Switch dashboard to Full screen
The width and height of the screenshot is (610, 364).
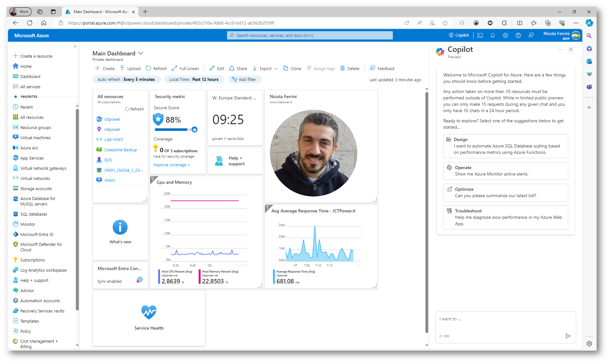[x=185, y=68]
